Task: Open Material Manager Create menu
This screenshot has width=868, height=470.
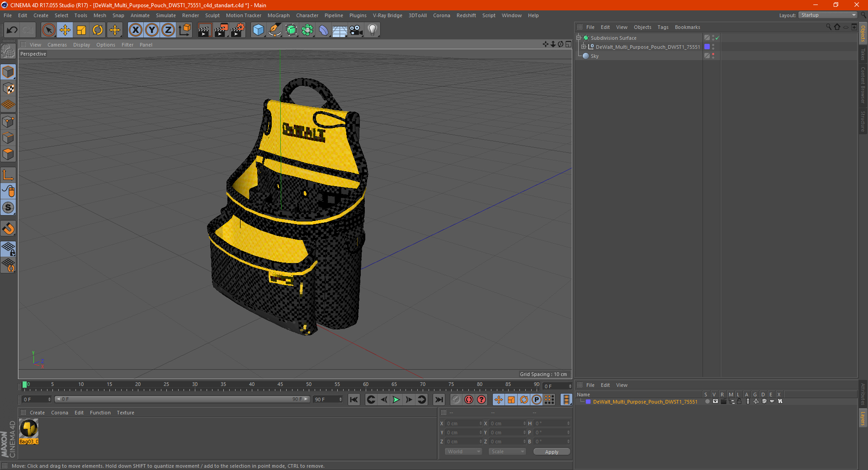Action: pyautogui.click(x=37, y=413)
